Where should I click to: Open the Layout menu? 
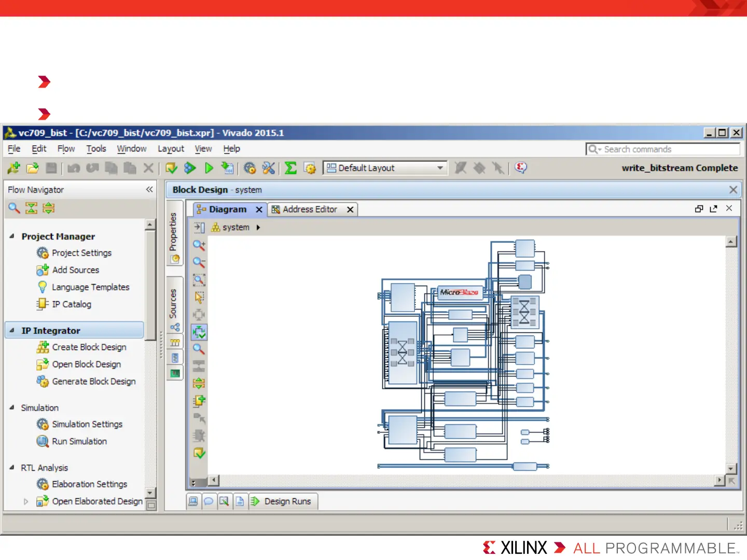point(171,149)
